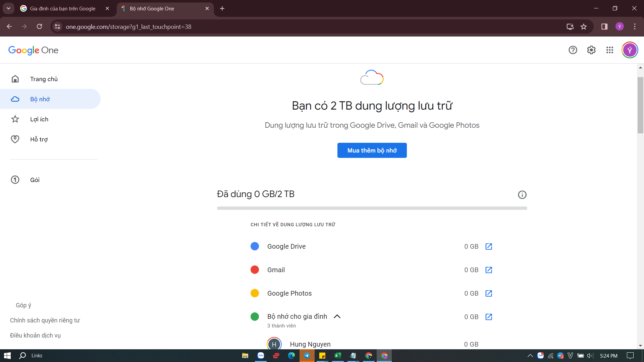The height and width of the screenshot is (362, 644).
Task: Open Hỗ trợ in the sidebar
Action: pyautogui.click(x=50, y=139)
